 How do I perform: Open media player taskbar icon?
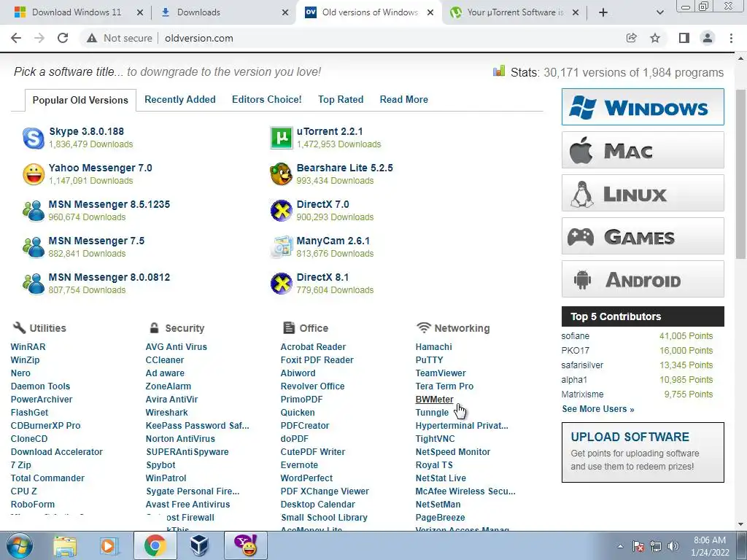point(109,546)
